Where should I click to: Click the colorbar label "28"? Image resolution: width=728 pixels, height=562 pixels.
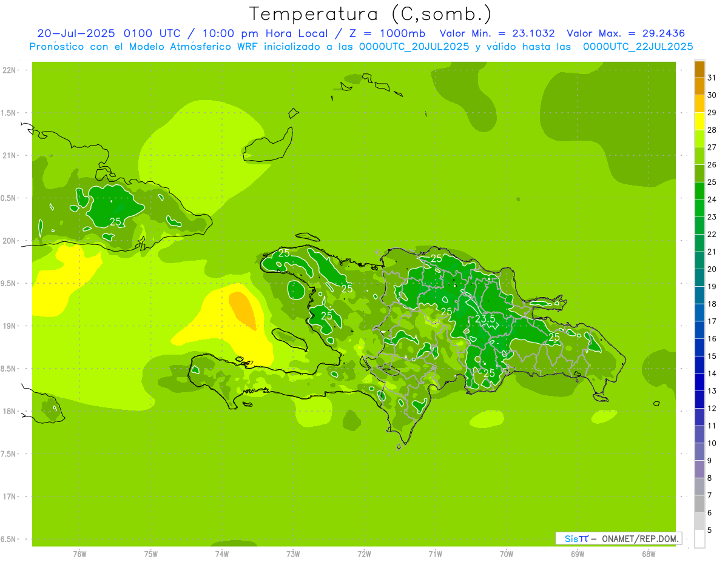point(712,130)
